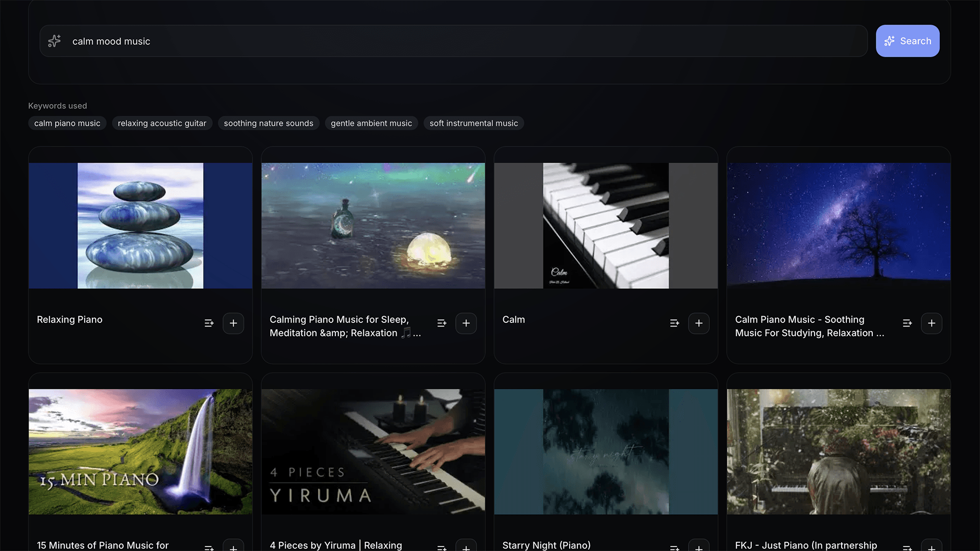The width and height of the screenshot is (980, 551).
Task: Add Relaxing Piano to the queue
Action: coord(209,323)
